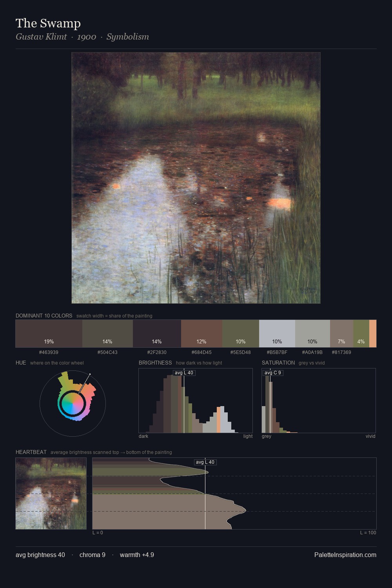Click the hex code '#A0A19B' label

pos(312,352)
